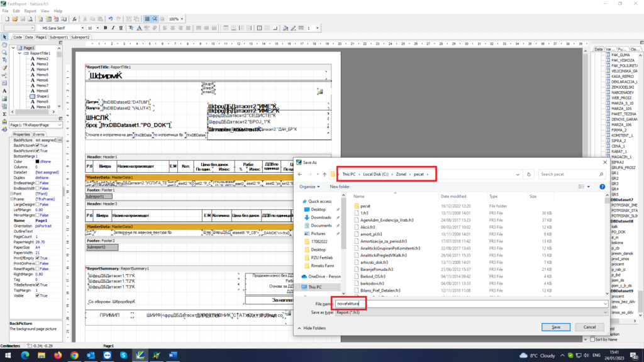Image resolution: width=644 pixels, height=362 pixels.
Task: Switch to the Subreport1 tab
Action: tap(58, 37)
